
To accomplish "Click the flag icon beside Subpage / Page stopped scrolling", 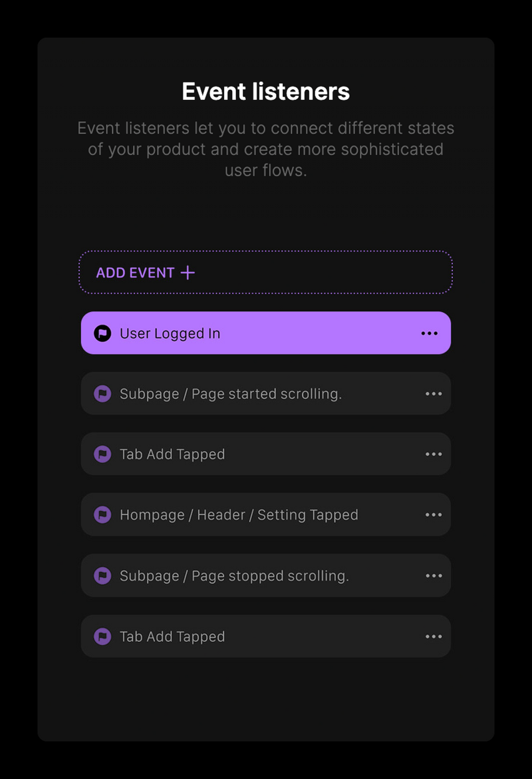I will coord(102,575).
